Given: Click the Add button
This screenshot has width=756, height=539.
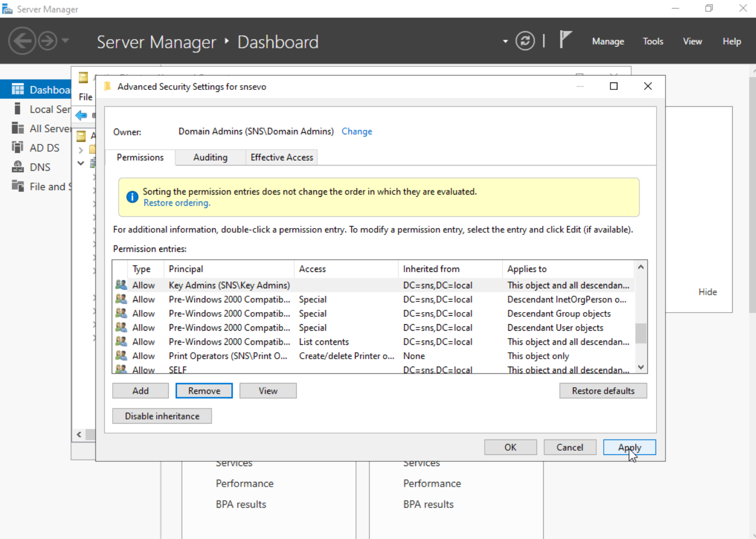Looking at the screenshot, I should [x=140, y=391].
